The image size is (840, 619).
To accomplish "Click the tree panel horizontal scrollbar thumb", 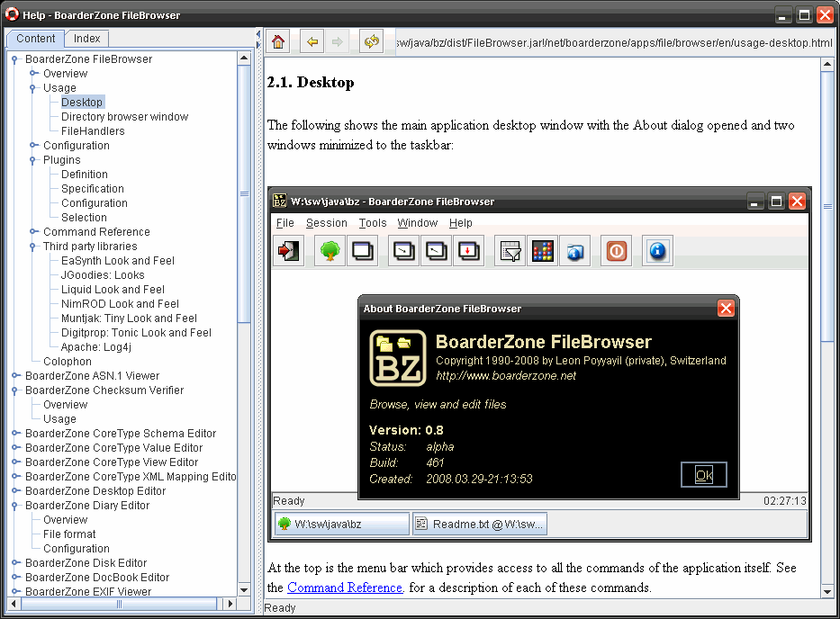I will point(119,604).
